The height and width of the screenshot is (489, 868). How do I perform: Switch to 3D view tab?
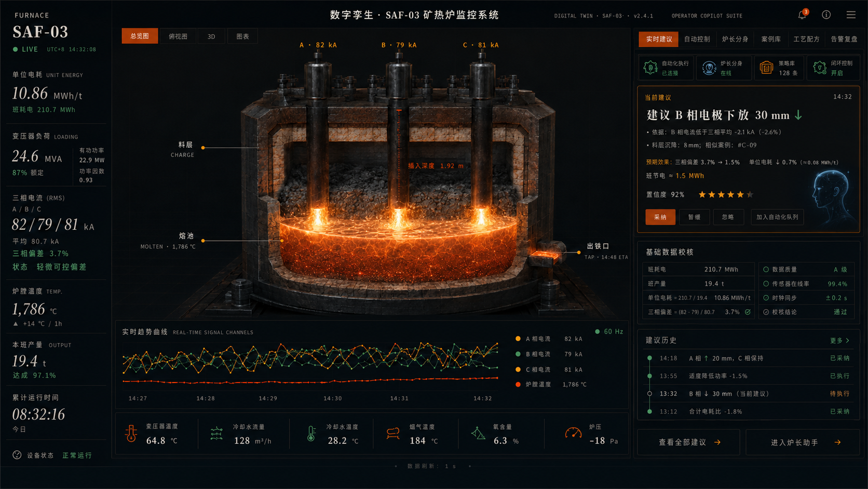tap(211, 36)
